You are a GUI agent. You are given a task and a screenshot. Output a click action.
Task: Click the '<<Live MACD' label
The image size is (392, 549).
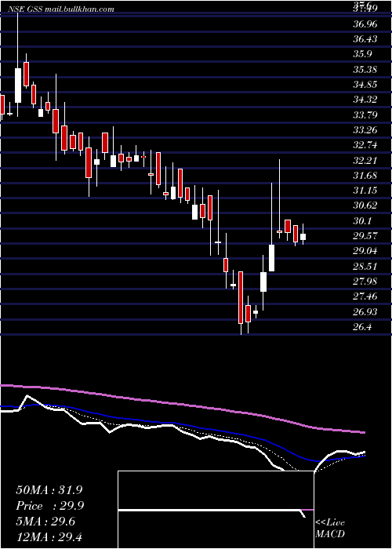click(x=330, y=529)
